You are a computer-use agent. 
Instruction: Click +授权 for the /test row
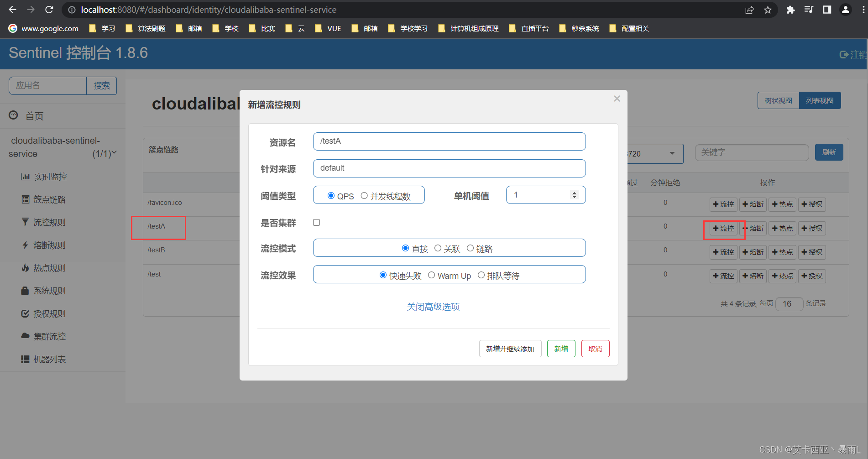coord(812,276)
